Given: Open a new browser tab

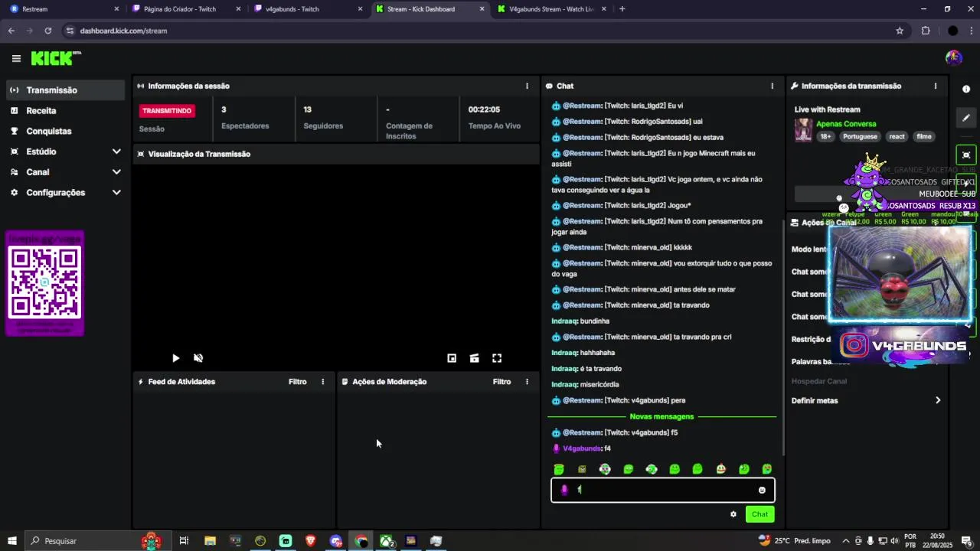Looking at the screenshot, I should (x=622, y=9).
